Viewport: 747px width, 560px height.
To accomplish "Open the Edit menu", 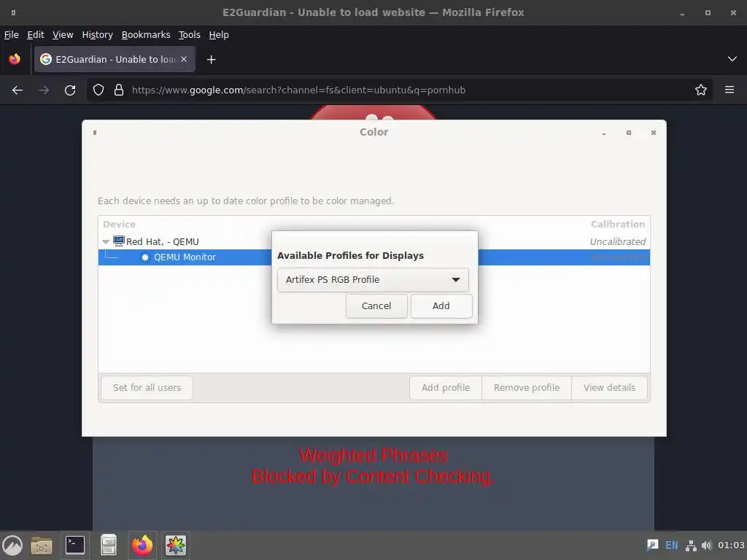I will [35, 35].
